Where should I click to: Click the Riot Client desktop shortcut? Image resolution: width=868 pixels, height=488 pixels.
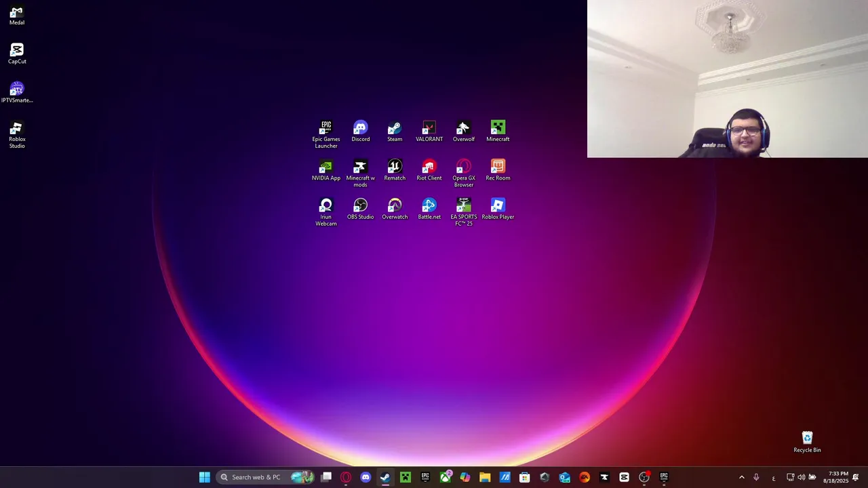click(429, 170)
